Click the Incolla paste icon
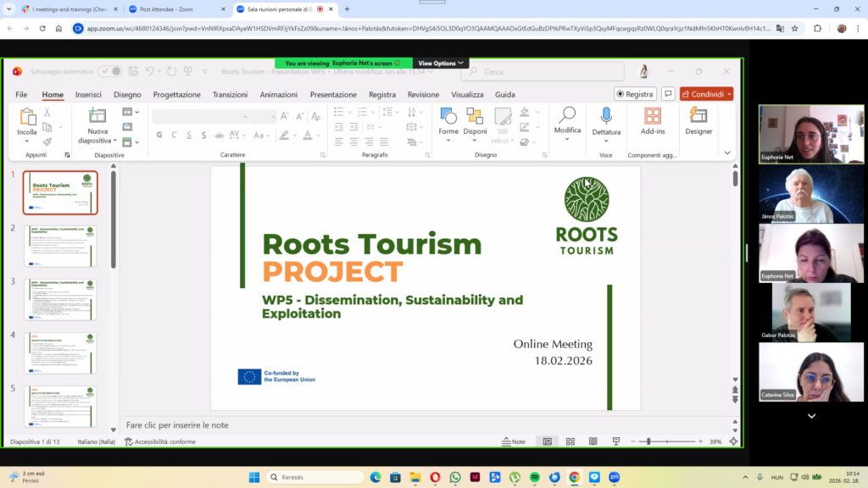 click(x=27, y=117)
